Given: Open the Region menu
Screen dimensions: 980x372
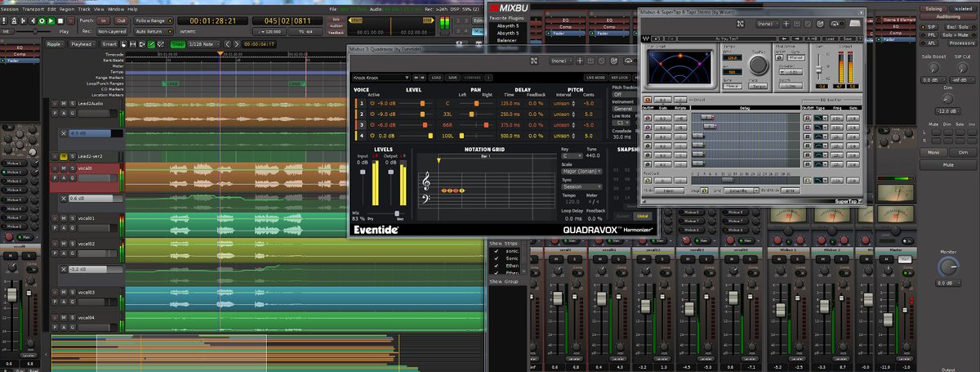Looking at the screenshot, I should [68, 8].
